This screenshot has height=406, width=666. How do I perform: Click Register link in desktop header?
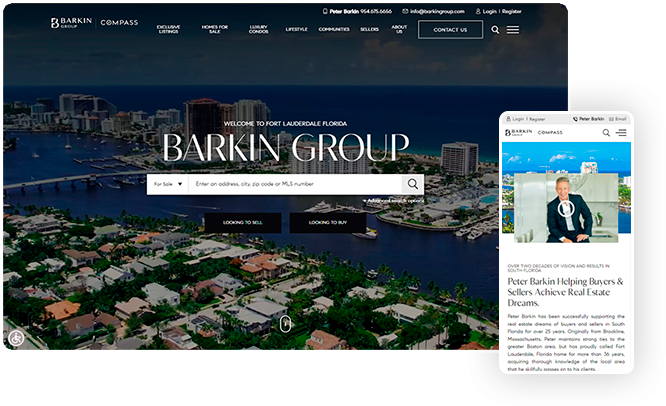click(x=512, y=11)
